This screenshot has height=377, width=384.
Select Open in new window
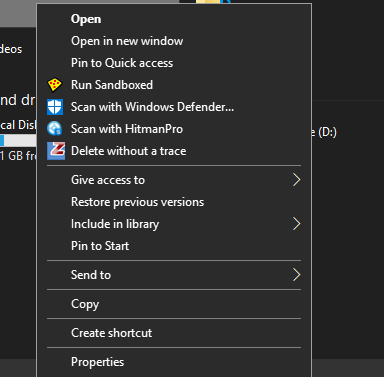click(174, 41)
